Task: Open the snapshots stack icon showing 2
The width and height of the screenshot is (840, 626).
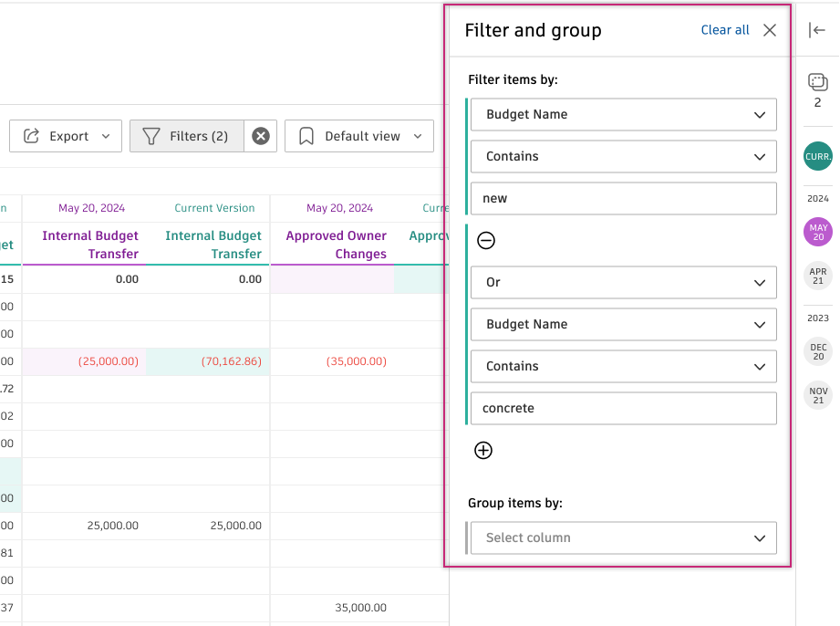Action: click(817, 83)
